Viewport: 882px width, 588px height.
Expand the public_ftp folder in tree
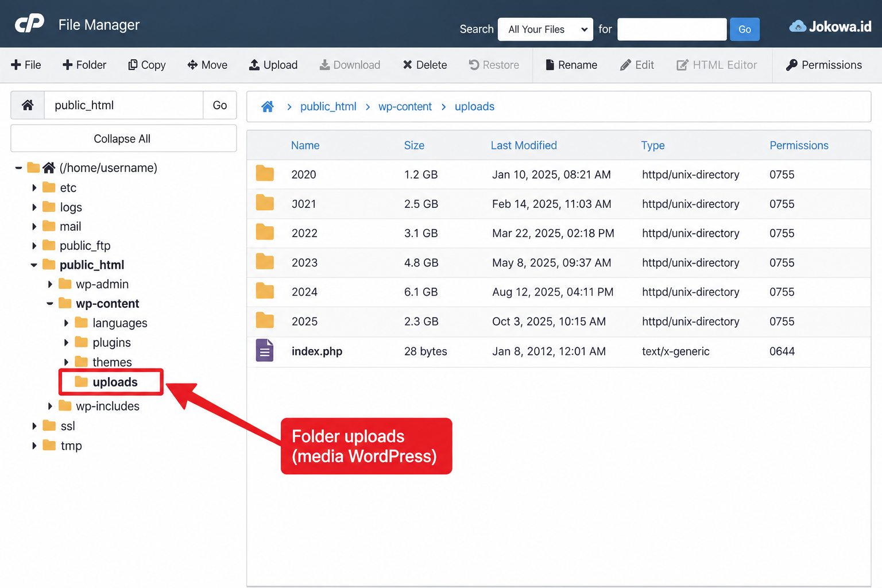[x=34, y=246]
